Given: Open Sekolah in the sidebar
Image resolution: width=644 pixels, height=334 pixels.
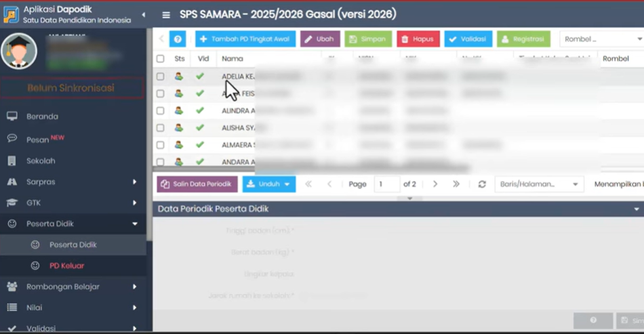Looking at the screenshot, I should [x=41, y=161].
